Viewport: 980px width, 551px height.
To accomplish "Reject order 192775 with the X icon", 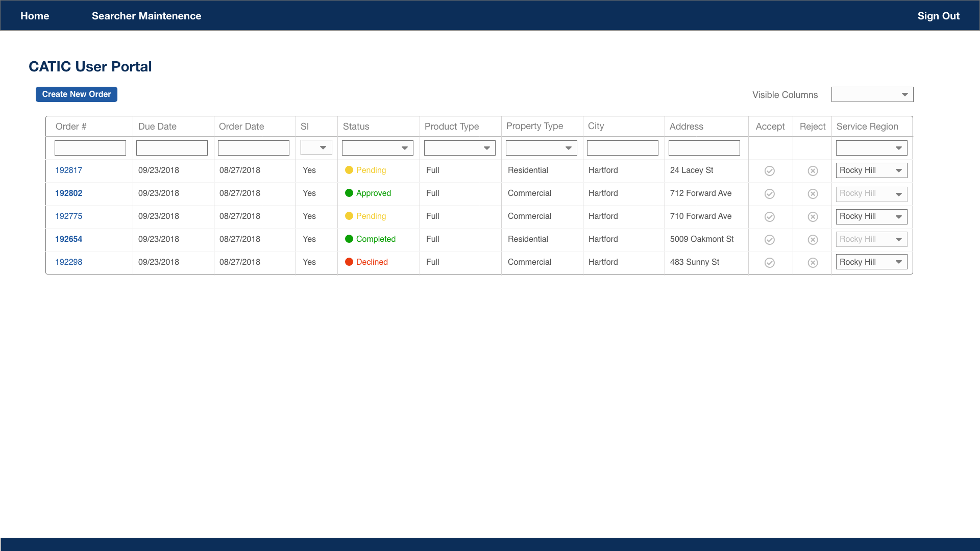I will pos(813,217).
